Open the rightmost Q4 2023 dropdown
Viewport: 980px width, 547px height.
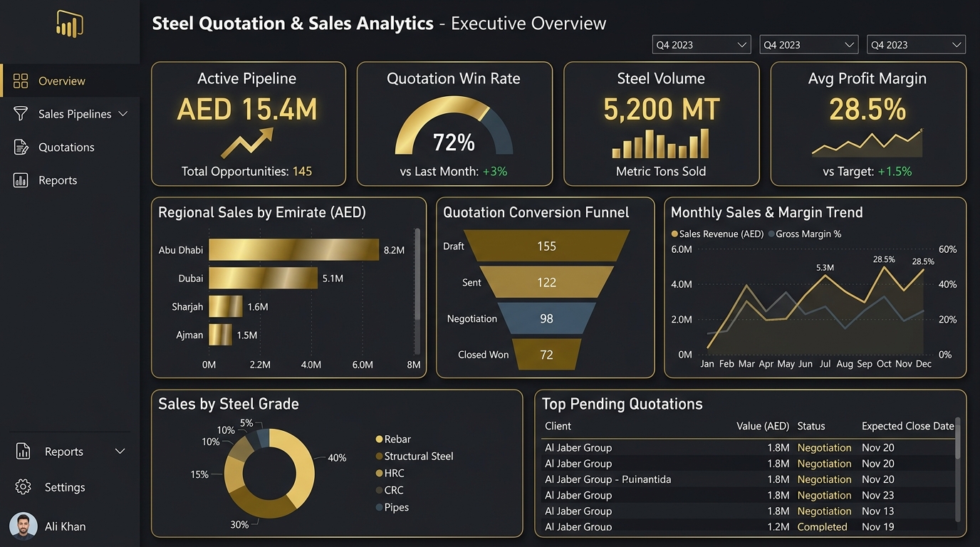[x=916, y=44]
